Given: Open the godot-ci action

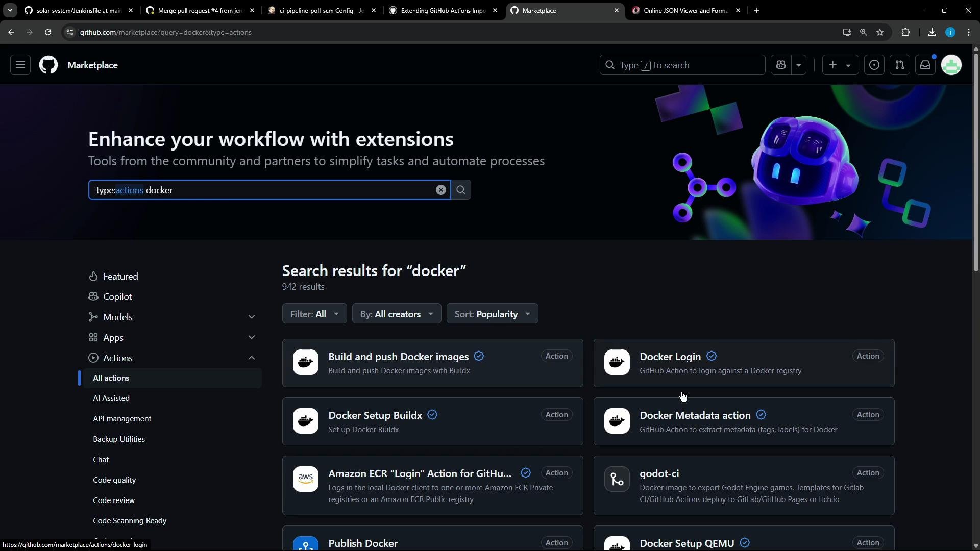Looking at the screenshot, I should [x=659, y=473].
